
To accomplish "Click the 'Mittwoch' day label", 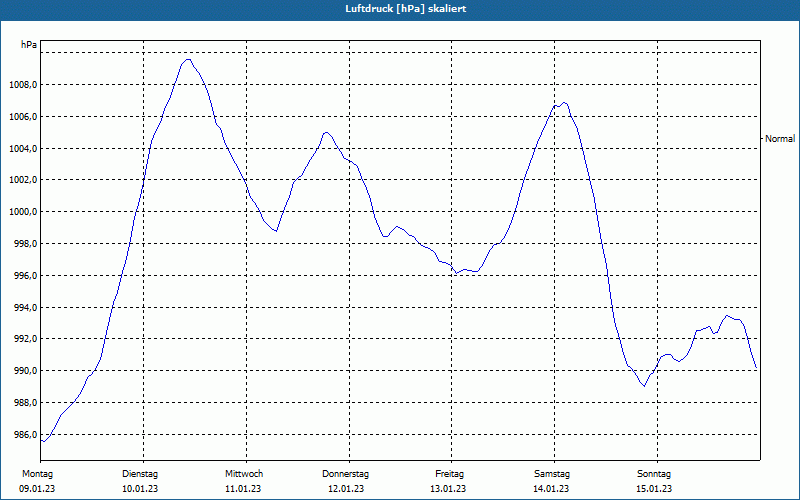I will (244, 474).
